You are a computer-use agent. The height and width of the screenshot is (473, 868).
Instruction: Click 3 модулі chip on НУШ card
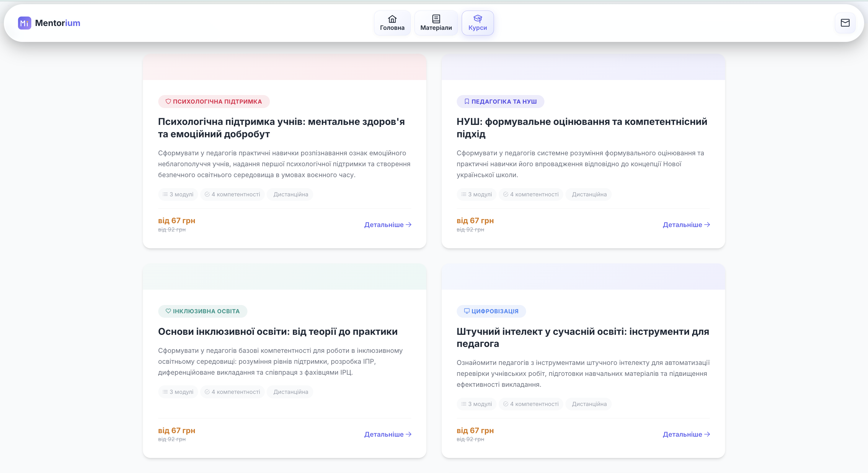pos(476,194)
